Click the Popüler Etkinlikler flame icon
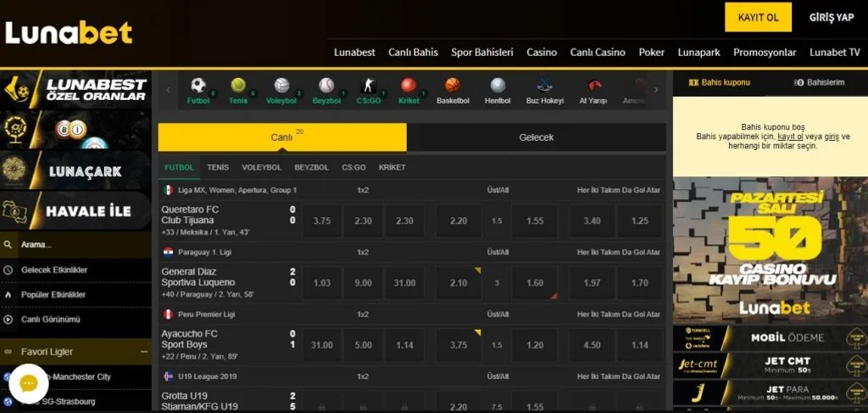The height and width of the screenshot is (413, 868). coord(8,295)
